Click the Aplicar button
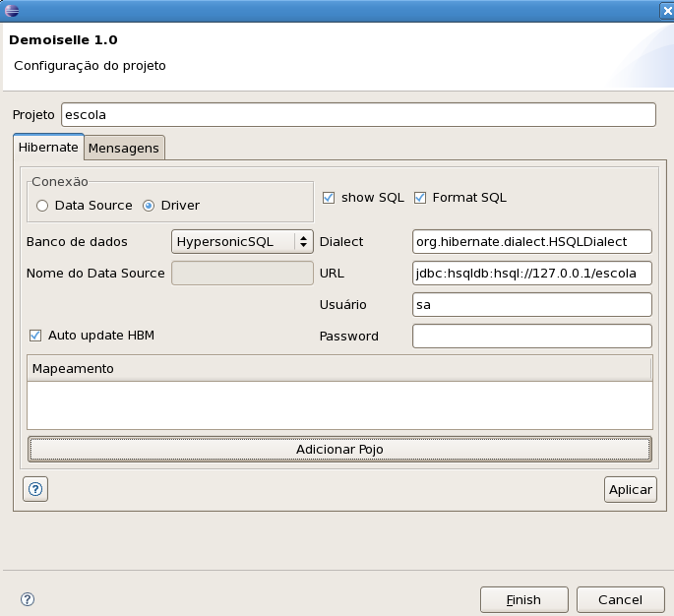 tap(630, 489)
